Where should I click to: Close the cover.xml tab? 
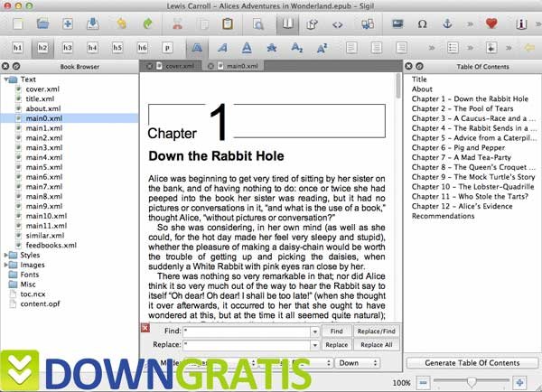click(x=149, y=66)
